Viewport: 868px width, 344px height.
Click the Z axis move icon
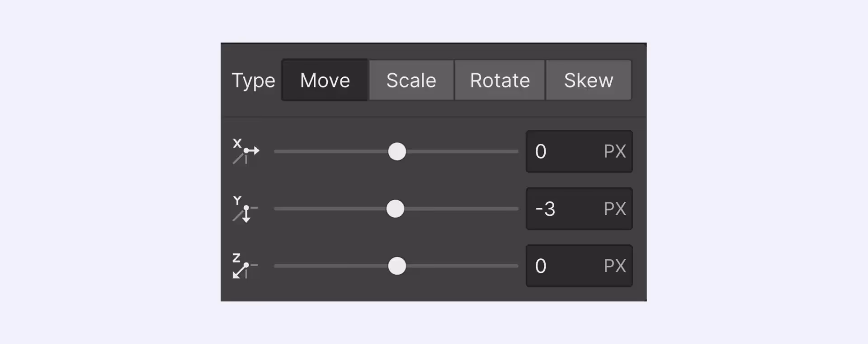245,266
